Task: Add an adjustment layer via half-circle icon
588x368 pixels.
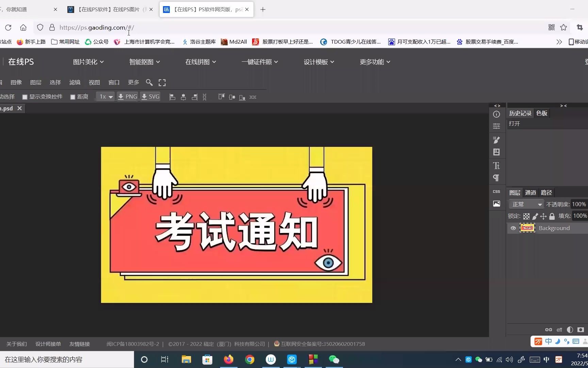Action: point(570,329)
